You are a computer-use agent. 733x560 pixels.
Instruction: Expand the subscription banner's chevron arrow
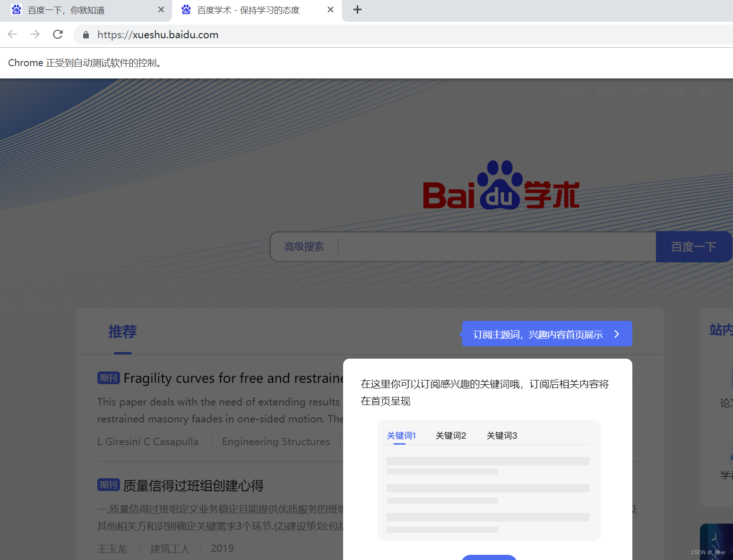616,334
